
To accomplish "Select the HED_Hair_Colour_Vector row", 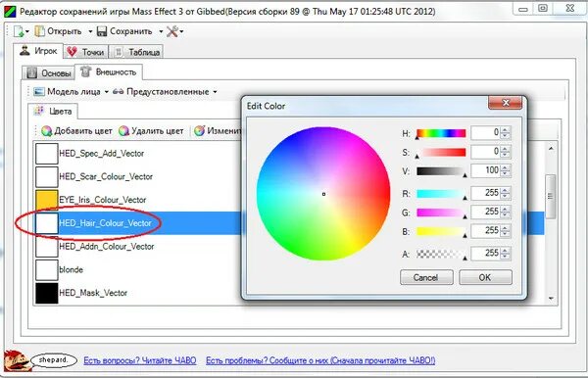I will point(138,223).
